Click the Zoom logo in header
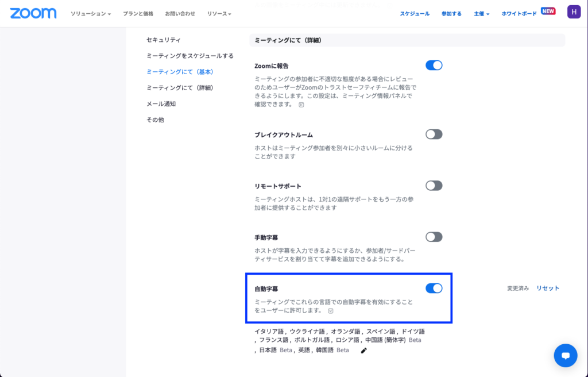The height and width of the screenshot is (377, 588). point(33,13)
